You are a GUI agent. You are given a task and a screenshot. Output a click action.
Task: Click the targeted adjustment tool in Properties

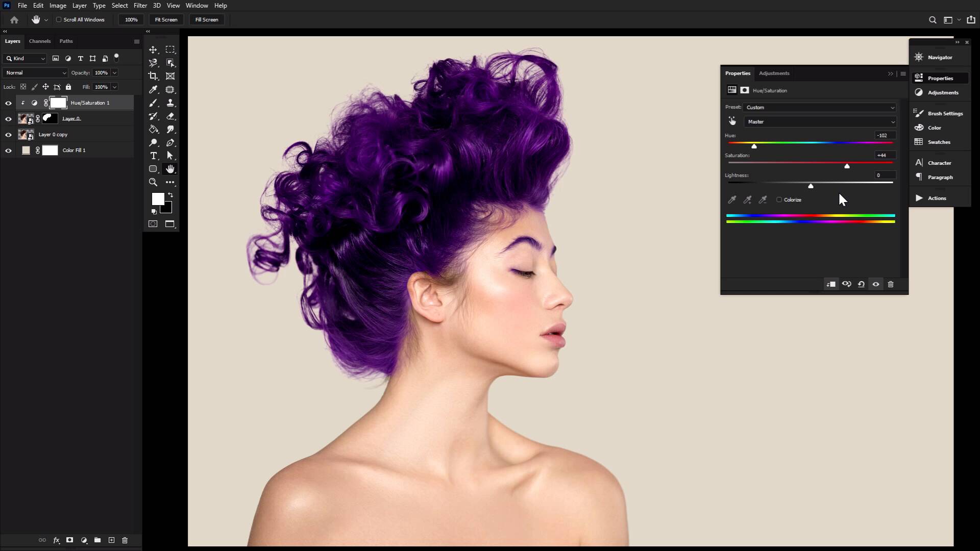point(733,121)
